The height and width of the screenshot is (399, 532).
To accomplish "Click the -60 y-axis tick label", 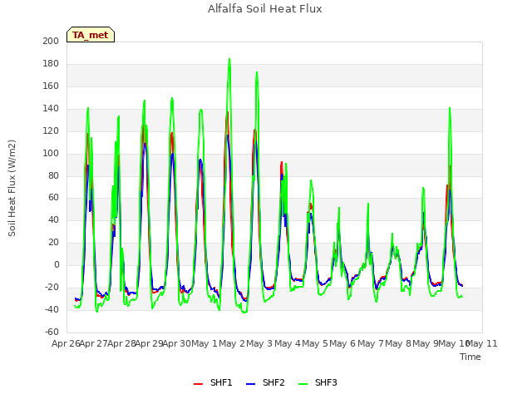I will (52, 332).
